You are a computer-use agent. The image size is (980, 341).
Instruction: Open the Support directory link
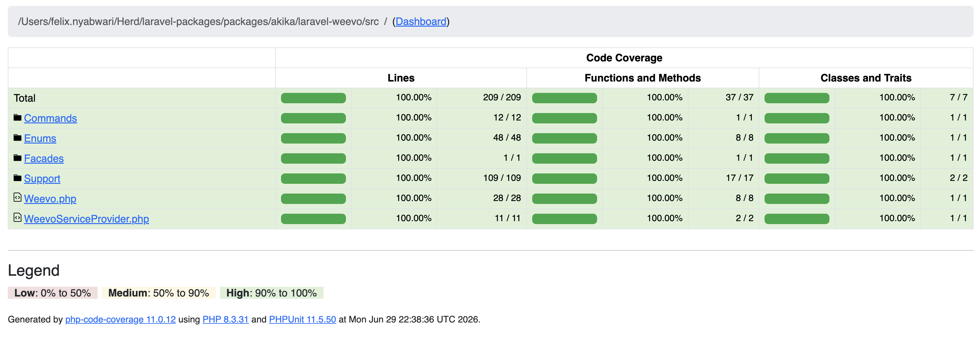(x=42, y=179)
